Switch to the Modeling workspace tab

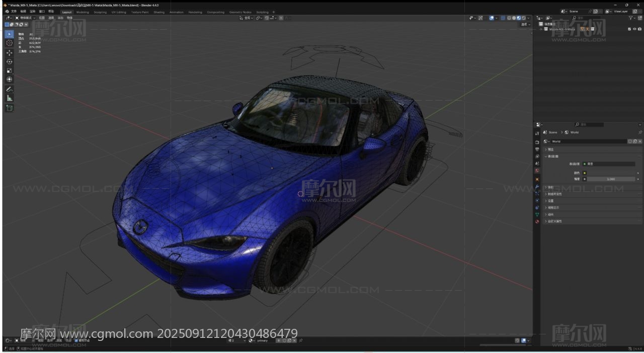click(x=83, y=12)
